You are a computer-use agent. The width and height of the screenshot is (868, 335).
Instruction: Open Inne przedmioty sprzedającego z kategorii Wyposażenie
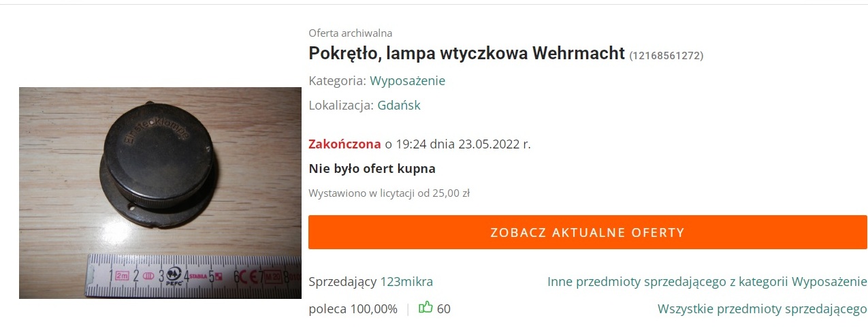tap(707, 282)
